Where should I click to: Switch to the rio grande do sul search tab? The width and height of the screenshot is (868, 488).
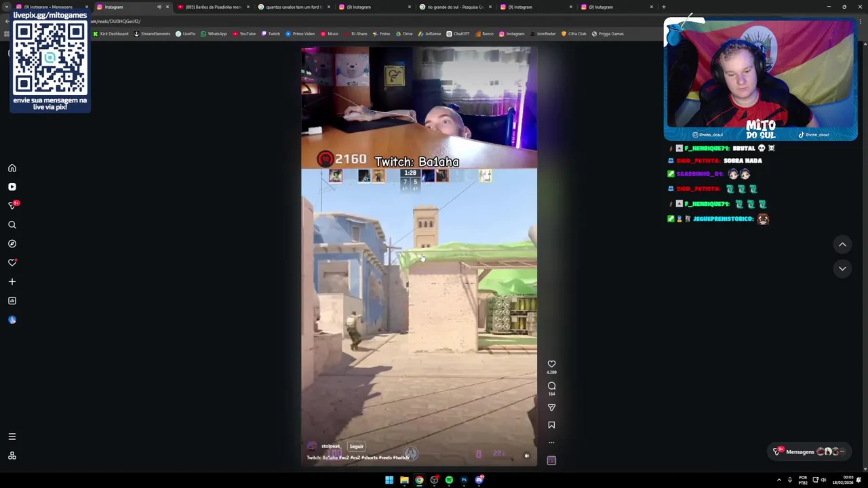tap(456, 7)
